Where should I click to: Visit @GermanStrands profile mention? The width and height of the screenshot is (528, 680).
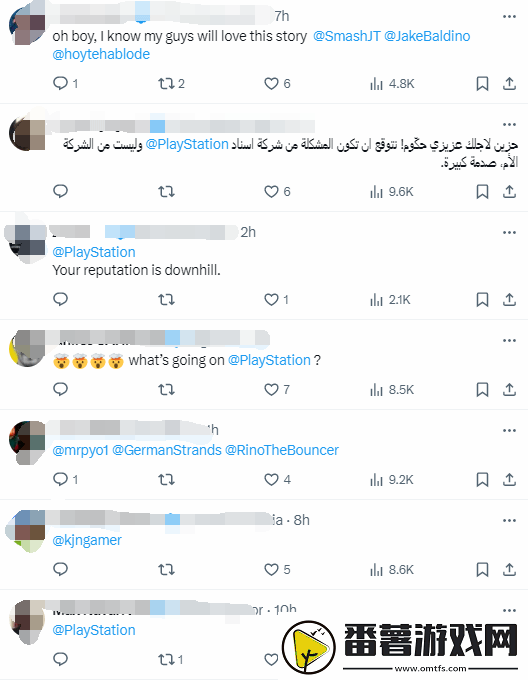(167, 450)
